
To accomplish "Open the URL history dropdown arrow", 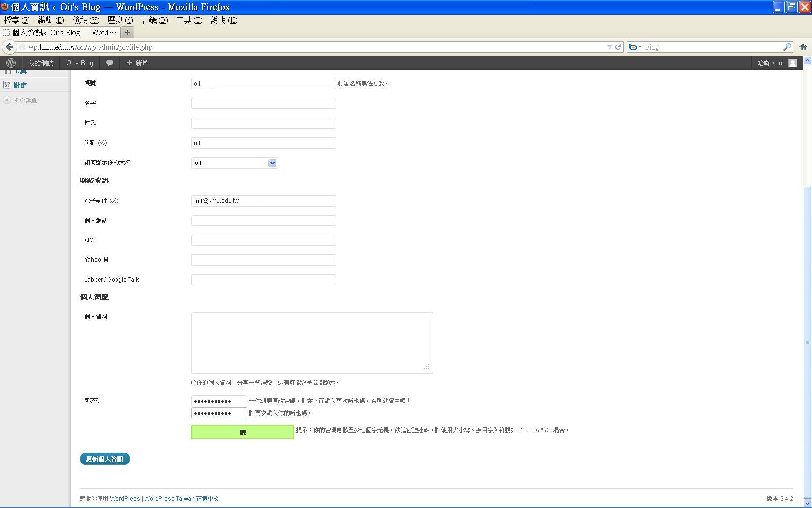I will point(609,47).
